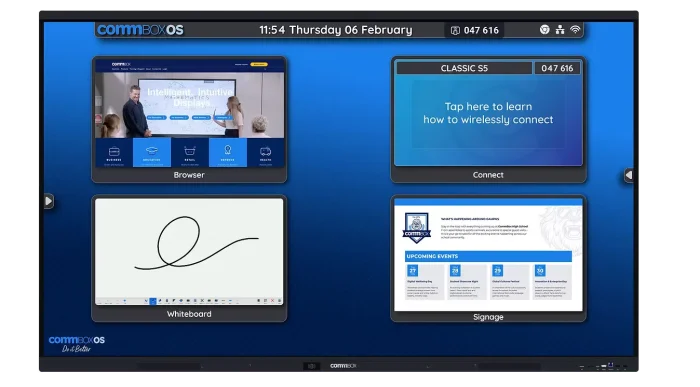
Task: Select the CLASSIC S5 device name
Action: pyautogui.click(x=464, y=68)
